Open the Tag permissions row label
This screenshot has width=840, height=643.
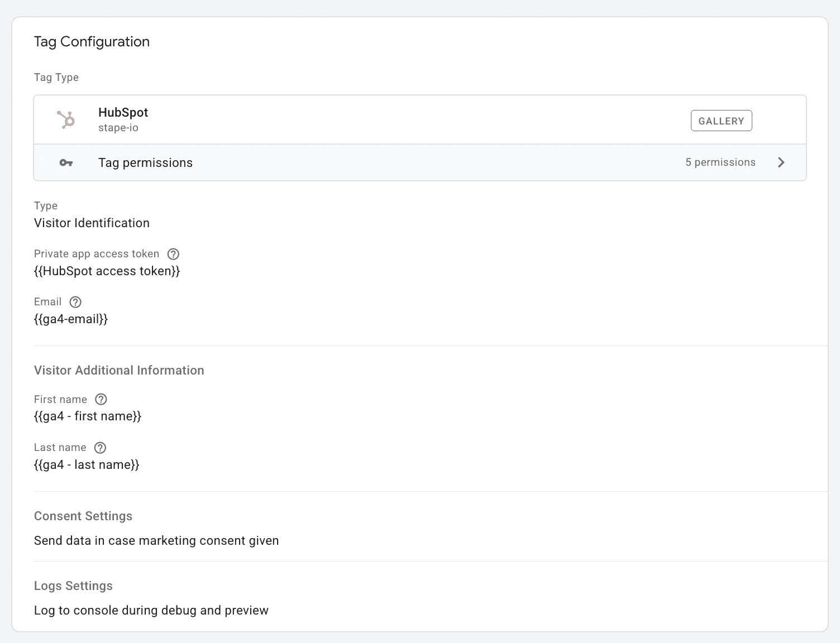pos(145,163)
